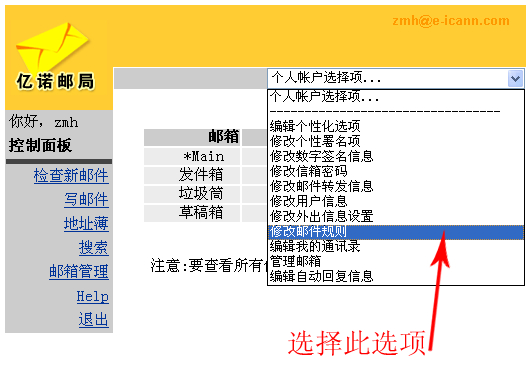530x379 pixels.
Task: Choose 编辑个性化选项 in the dropdown
Action: (x=396, y=126)
